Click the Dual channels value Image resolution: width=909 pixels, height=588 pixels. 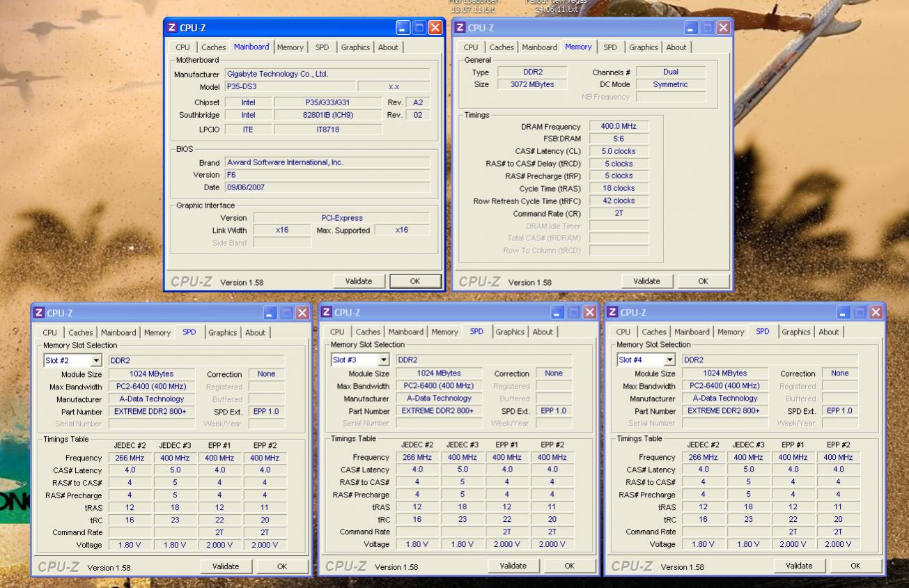[671, 72]
